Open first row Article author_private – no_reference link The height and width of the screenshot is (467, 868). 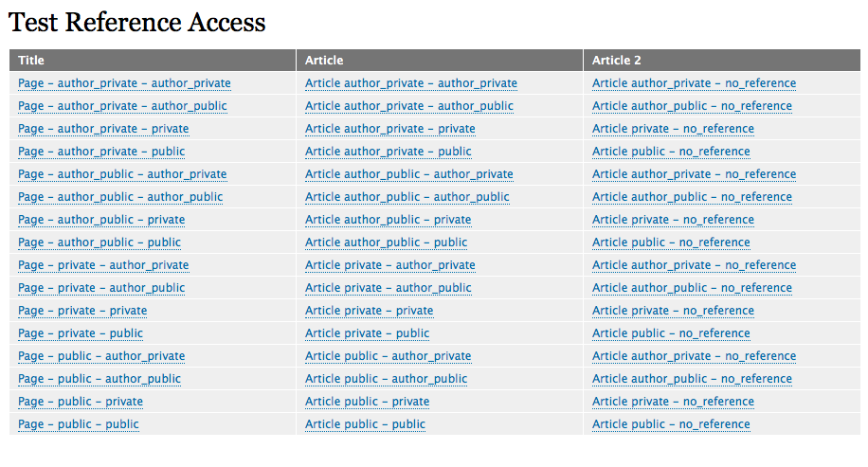(694, 83)
